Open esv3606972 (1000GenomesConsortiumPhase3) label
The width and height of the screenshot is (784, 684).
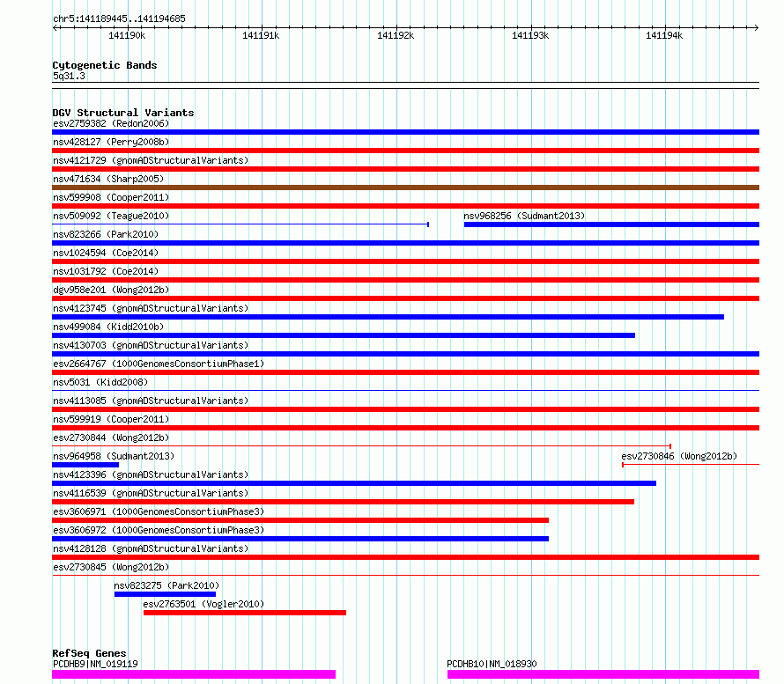point(159,530)
